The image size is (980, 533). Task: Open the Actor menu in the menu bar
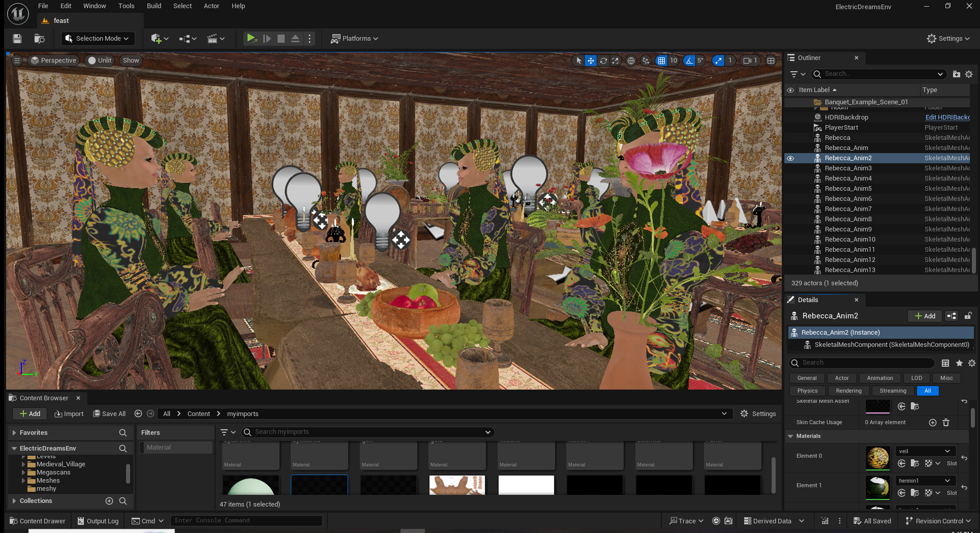pos(211,6)
